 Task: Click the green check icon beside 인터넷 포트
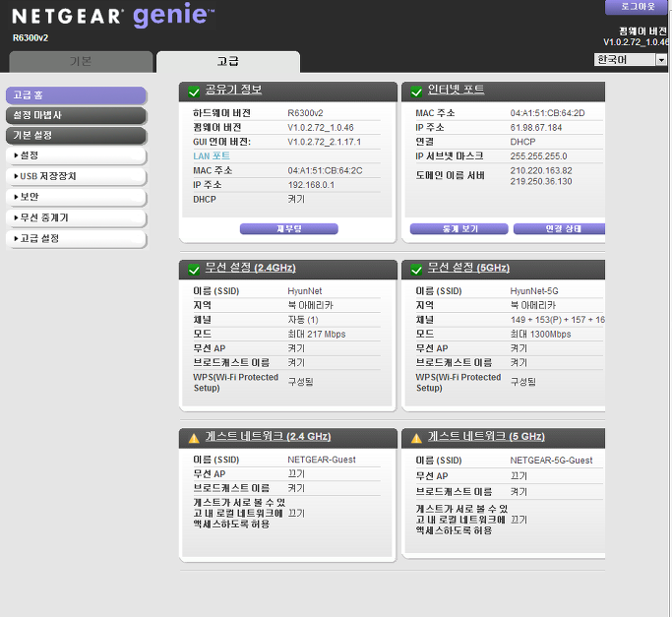point(416,92)
